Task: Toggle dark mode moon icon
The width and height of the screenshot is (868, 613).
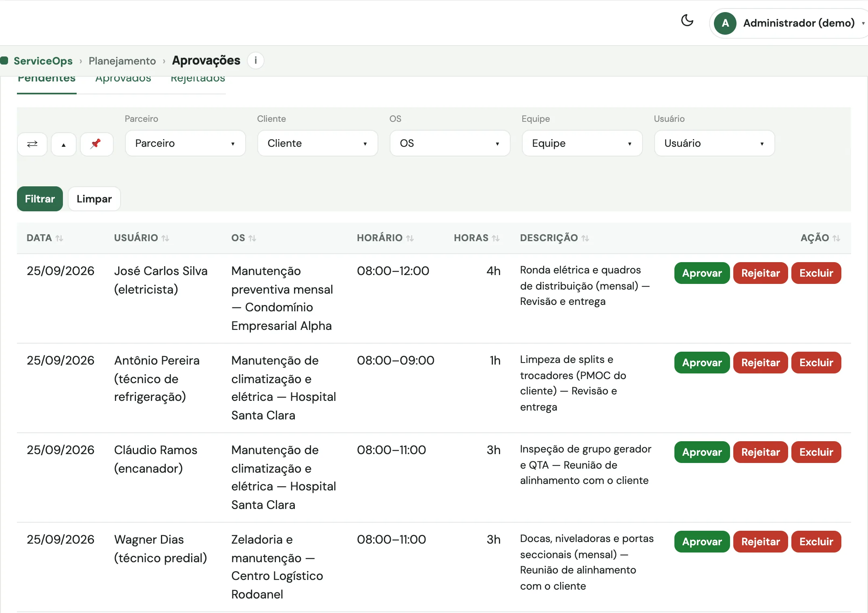Action: point(687,21)
